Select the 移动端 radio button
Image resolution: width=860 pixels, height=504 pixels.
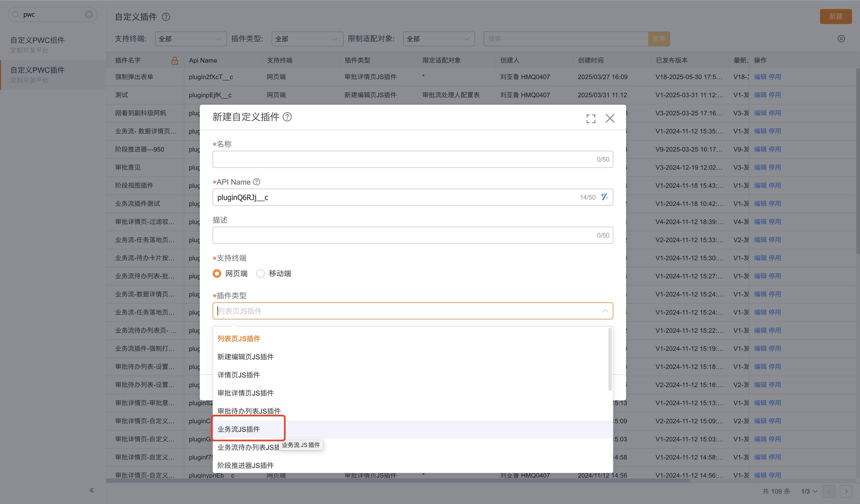pos(261,274)
